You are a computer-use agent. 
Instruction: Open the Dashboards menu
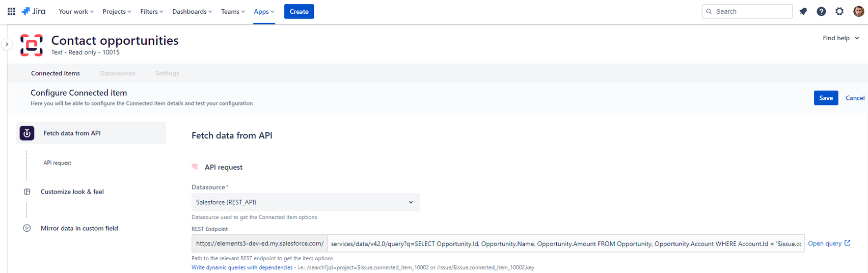(192, 11)
